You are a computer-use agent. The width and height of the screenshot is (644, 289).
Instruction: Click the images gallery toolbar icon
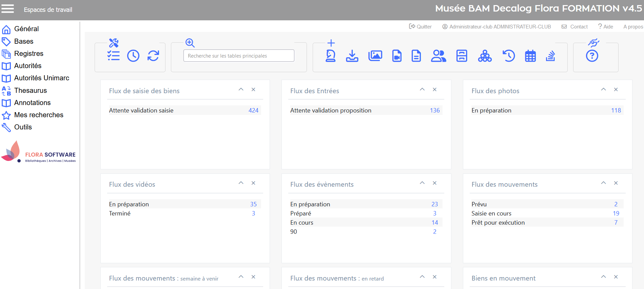tap(375, 56)
